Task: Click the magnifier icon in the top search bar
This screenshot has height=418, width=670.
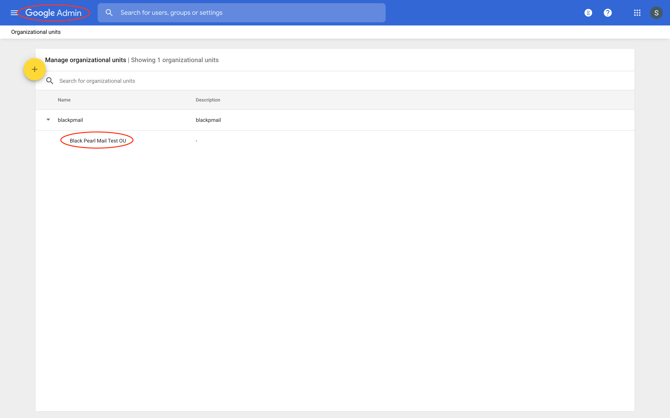Action: tap(109, 13)
